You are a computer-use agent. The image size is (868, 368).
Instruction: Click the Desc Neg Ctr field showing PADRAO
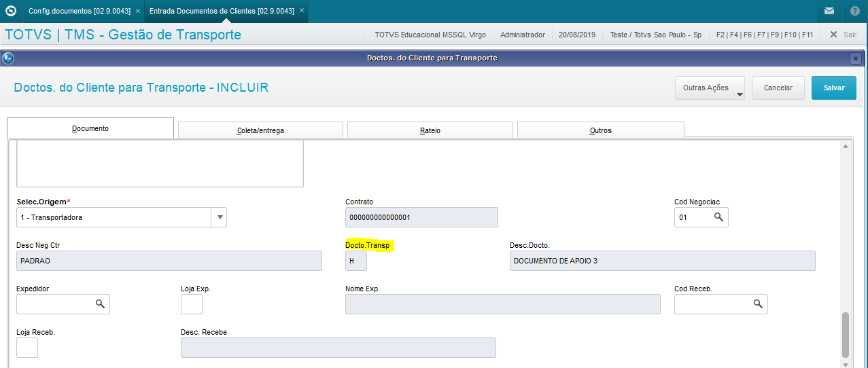point(169,261)
